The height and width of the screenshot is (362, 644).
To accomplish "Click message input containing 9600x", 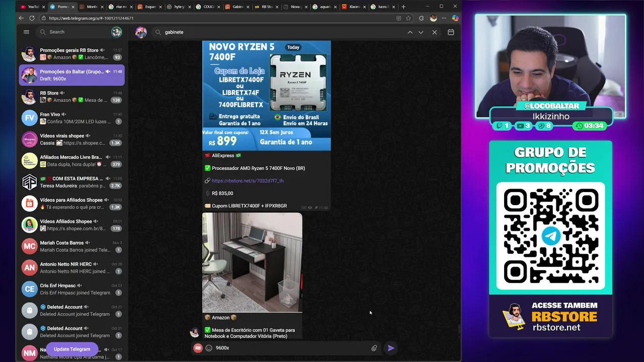I will [x=292, y=348].
